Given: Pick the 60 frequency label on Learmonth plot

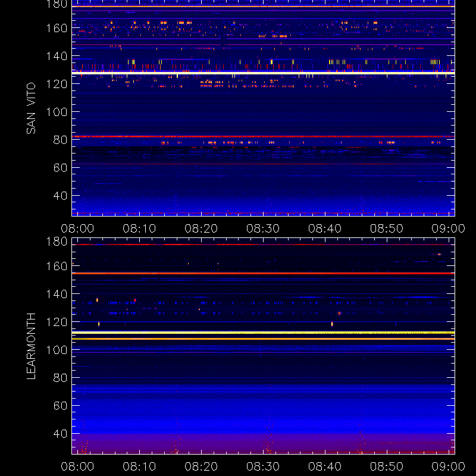Looking at the screenshot, I should [60, 406].
